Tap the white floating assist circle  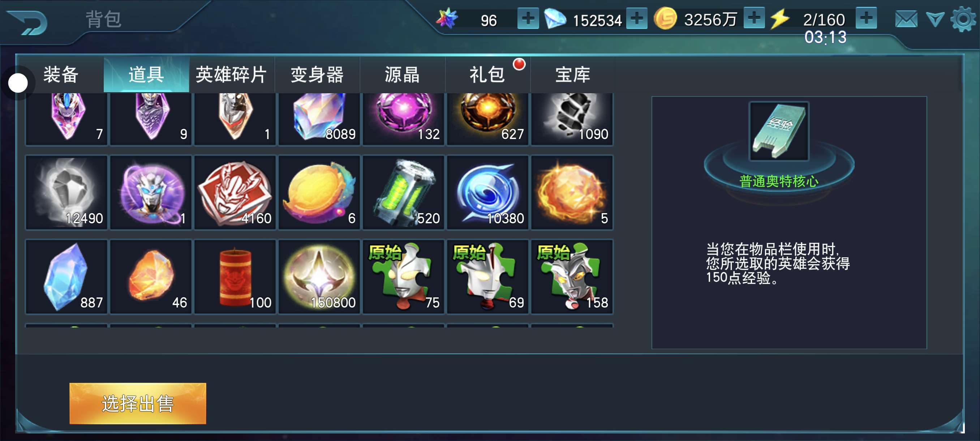point(18,83)
